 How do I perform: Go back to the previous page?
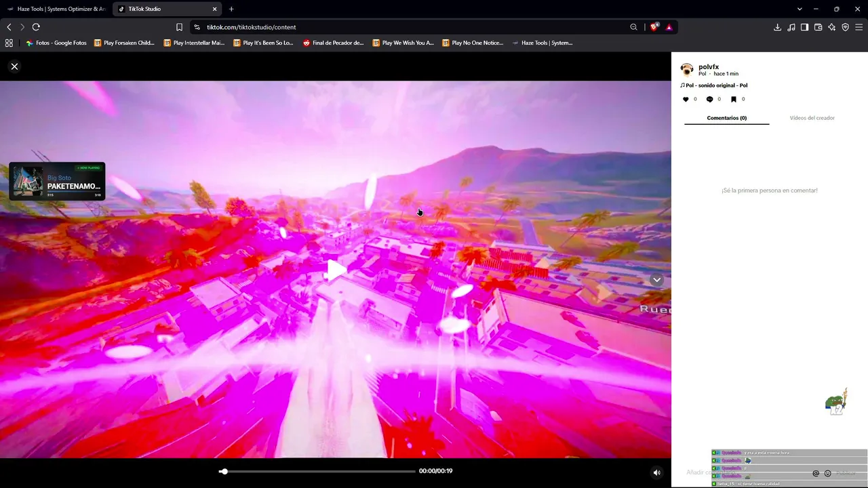click(9, 27)
